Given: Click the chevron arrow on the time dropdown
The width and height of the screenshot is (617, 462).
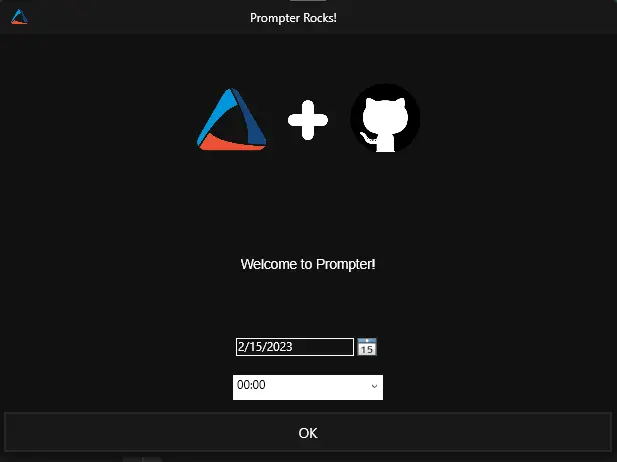Looking at the screenshot, I should click(374, 386).
